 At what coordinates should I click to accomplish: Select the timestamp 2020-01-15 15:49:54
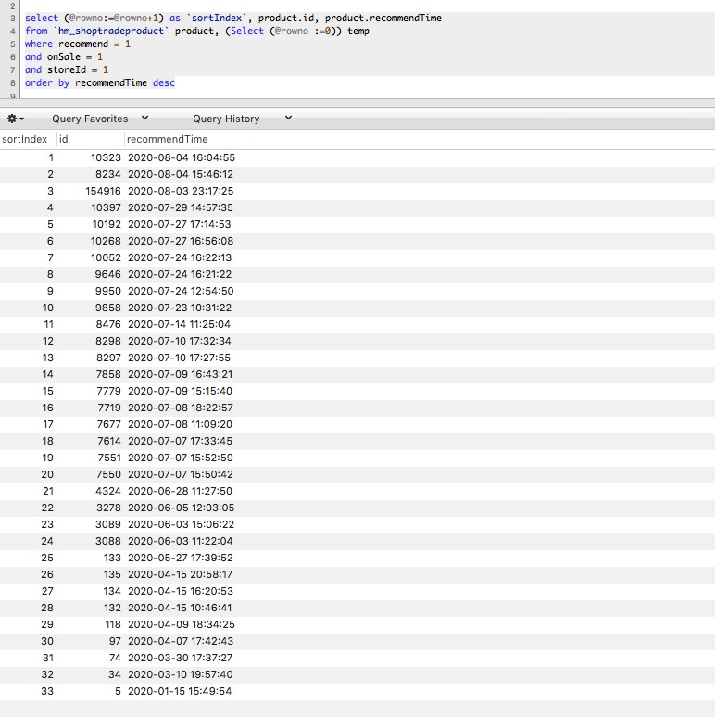181,691
